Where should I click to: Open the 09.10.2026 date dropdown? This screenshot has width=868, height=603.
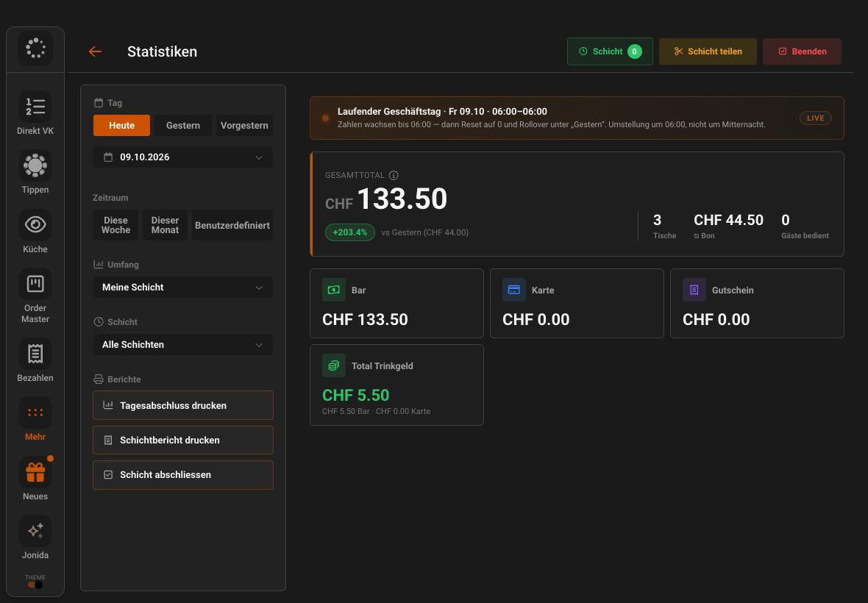click(183, 157)
